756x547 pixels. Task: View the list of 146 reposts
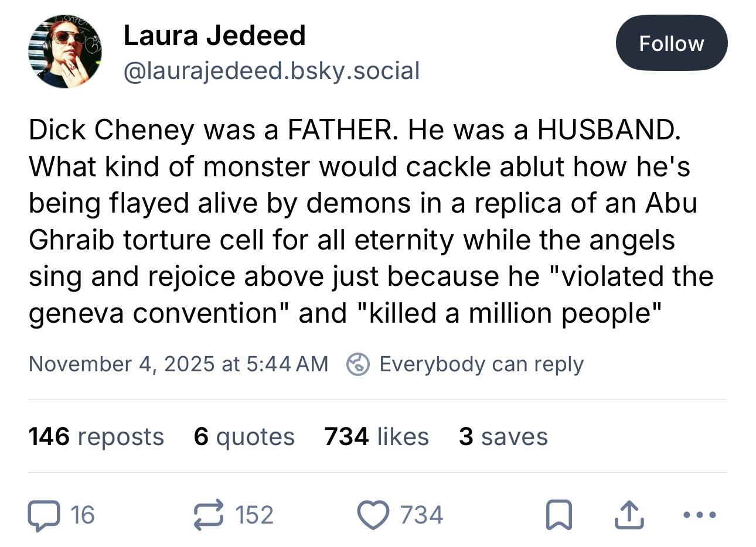coord(96,436)
